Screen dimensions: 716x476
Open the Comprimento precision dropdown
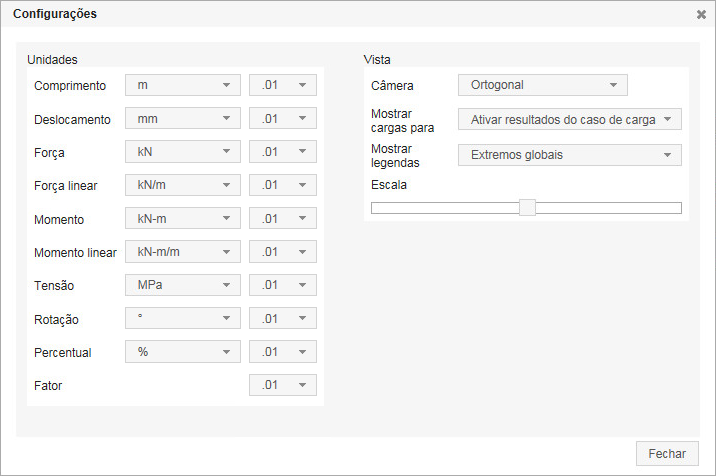coord(283,85)
